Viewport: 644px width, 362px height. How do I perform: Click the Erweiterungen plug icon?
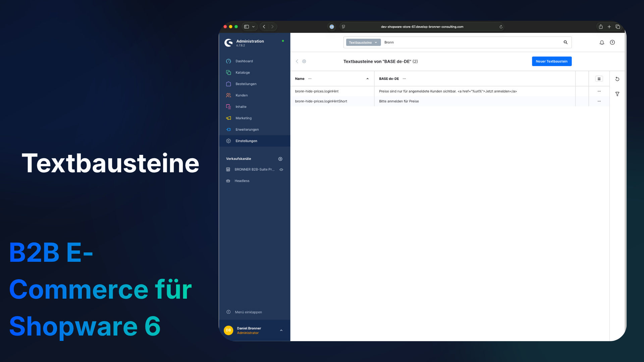pyautogui.click(x=228, y=129)
